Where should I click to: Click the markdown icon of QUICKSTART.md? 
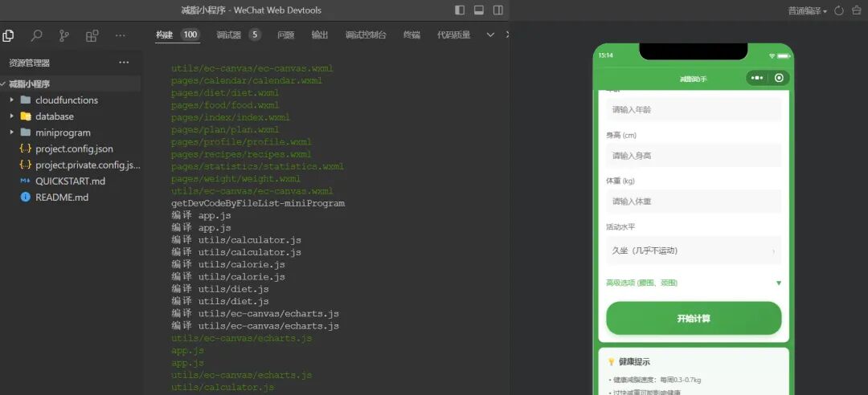pyautogui.click(x=26, y=181)
